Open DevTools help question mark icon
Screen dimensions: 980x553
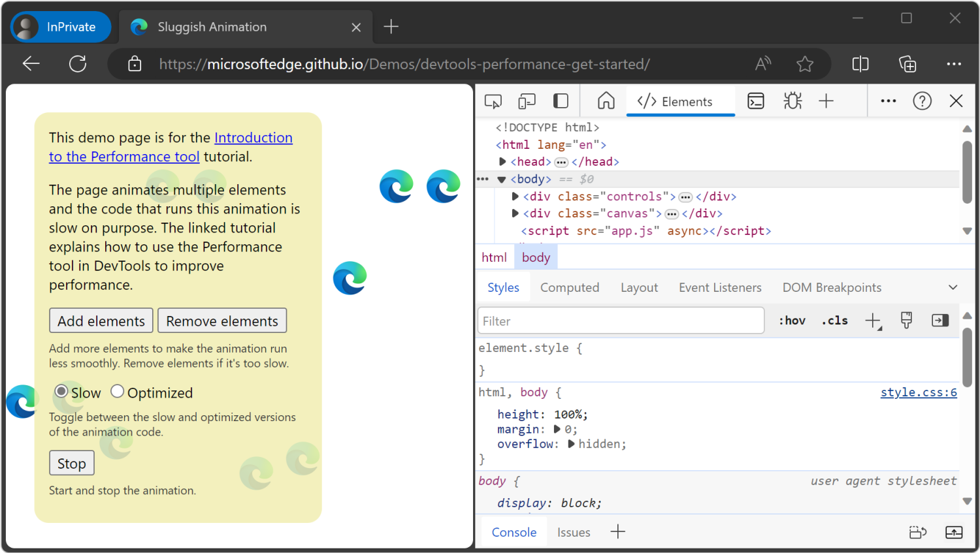(923, 101)
